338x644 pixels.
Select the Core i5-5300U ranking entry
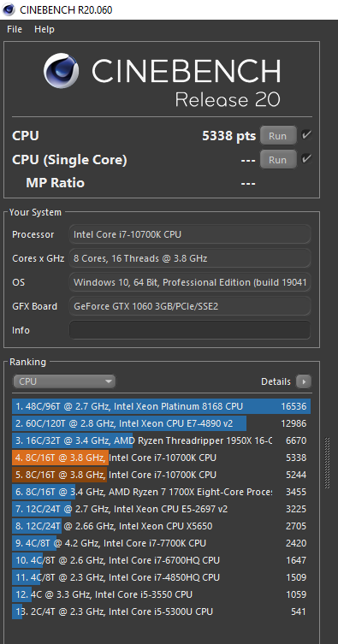click(161, 612)
